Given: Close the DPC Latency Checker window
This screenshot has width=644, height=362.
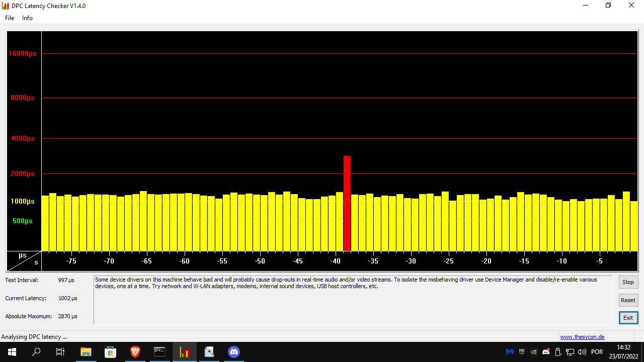Looking at the screenshot, I should (x=631, y=6).
